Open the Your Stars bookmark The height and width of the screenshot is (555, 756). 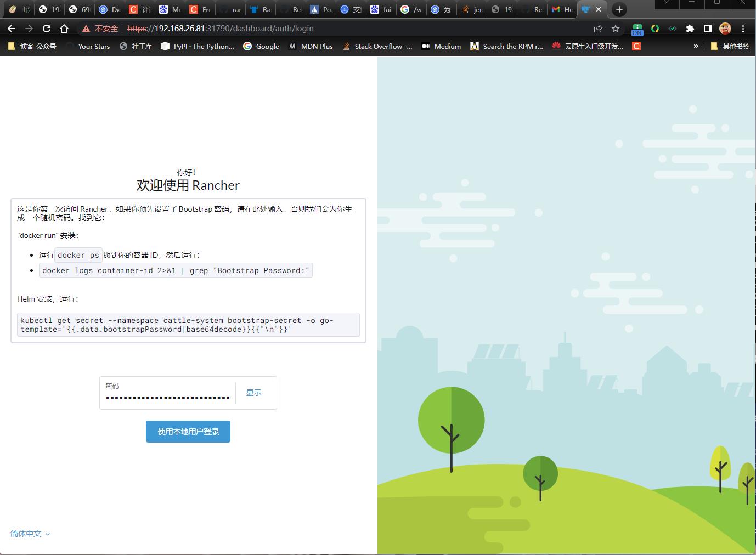click(88, 46)
